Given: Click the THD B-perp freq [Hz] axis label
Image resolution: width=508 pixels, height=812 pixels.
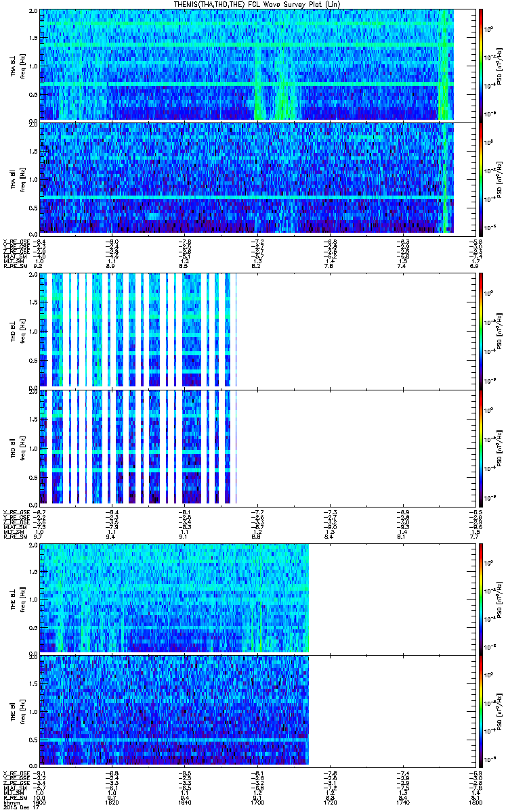Looking at the screenshot, I should pyautogui.click(x=22, y=330).
